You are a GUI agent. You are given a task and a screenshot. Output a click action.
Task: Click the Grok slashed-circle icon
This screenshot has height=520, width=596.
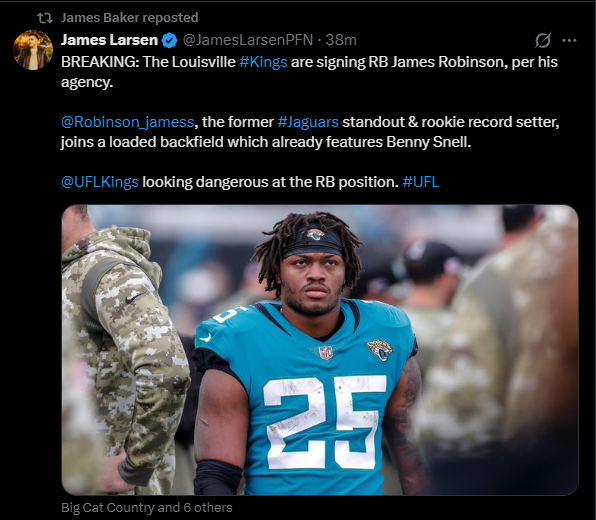pos(543,40)
